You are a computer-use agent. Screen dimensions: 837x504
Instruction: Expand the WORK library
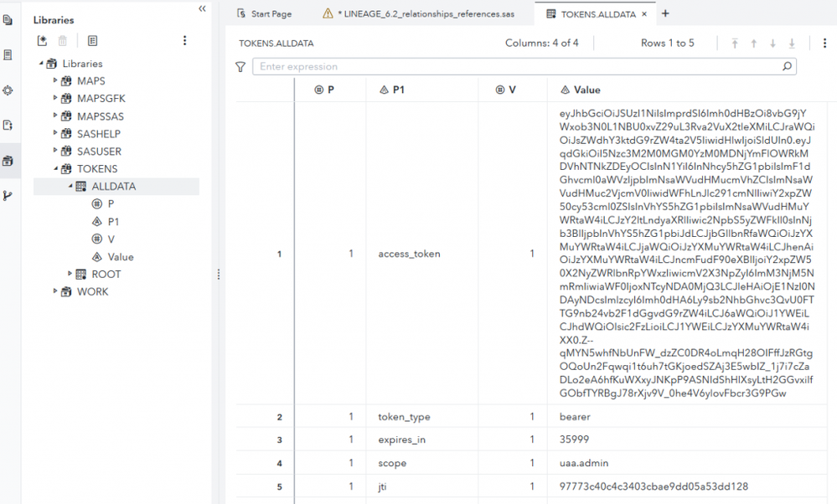[55, 291]
